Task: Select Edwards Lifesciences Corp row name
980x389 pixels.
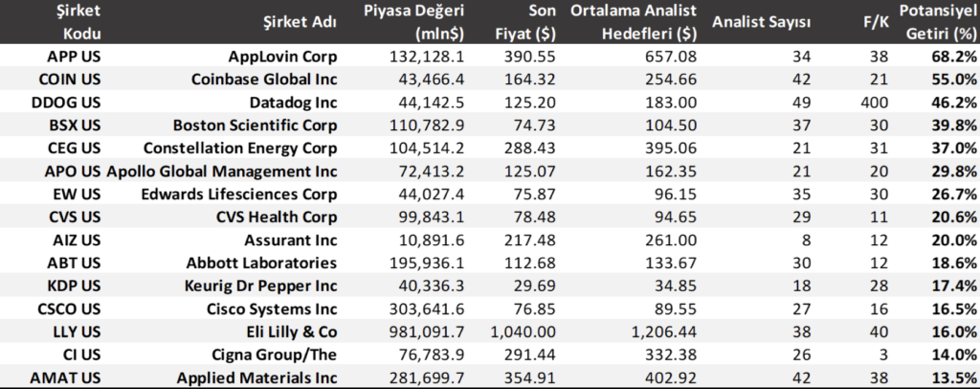Action: [249, 194]
